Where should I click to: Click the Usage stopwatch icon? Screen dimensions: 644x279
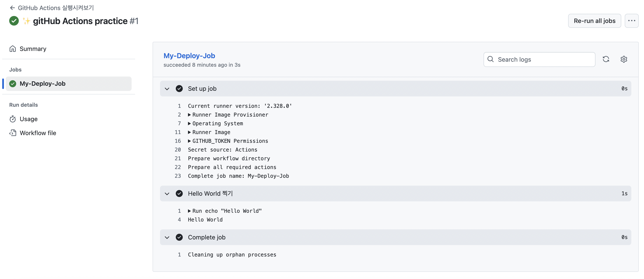click(x=12, y=119)
